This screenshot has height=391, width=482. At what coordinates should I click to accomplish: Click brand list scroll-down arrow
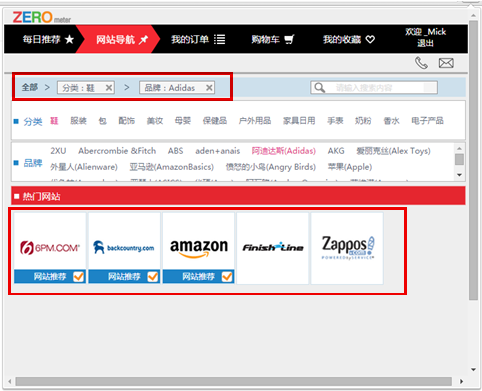pos(459,175)
